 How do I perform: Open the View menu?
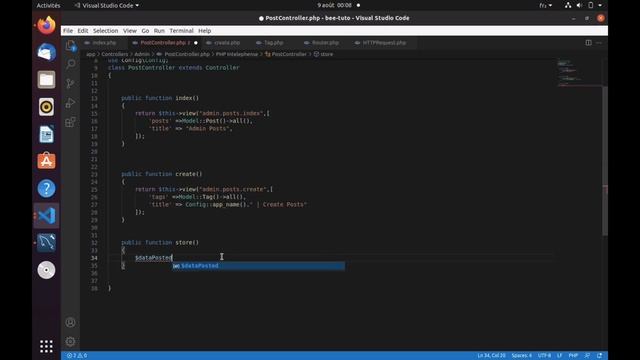[x=130, y=31]
